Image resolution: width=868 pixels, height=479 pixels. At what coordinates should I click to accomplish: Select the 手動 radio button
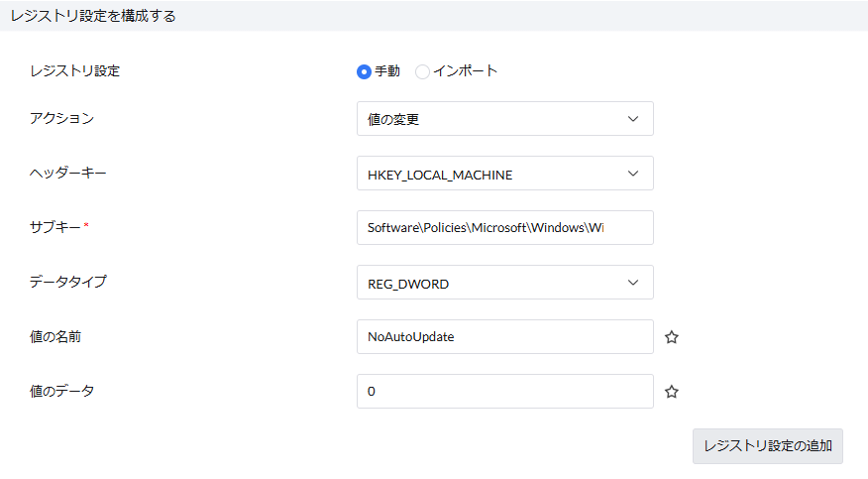coord(364,71)
